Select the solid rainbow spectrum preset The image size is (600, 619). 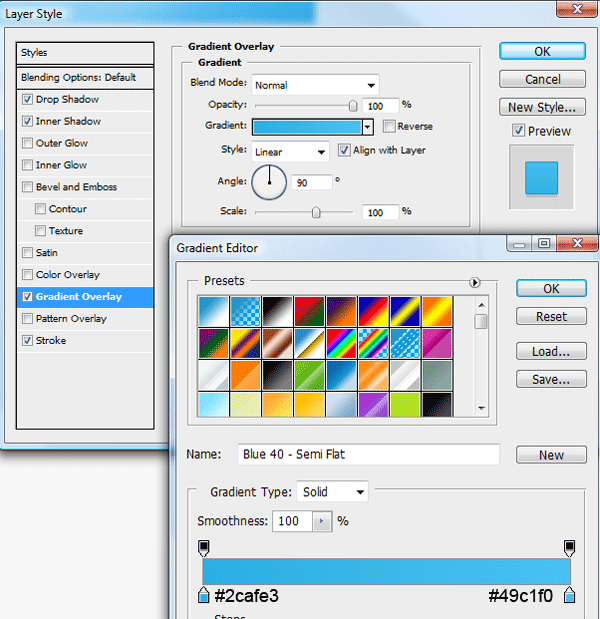(x=341, y=343)
